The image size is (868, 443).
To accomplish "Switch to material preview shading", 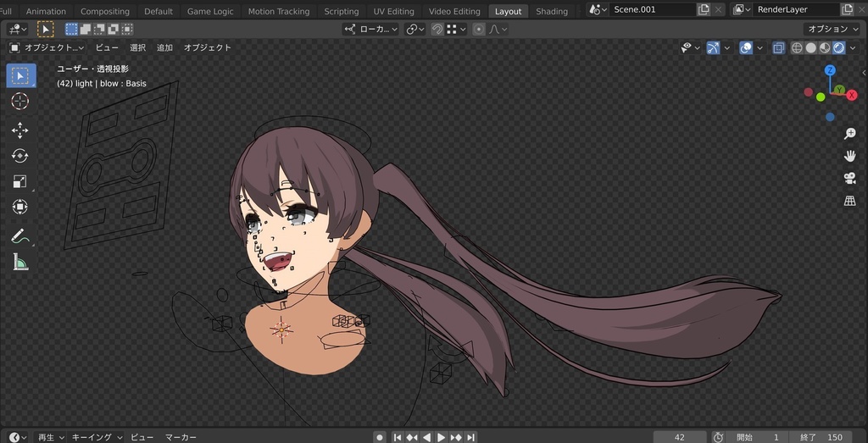I will point(825,48).
